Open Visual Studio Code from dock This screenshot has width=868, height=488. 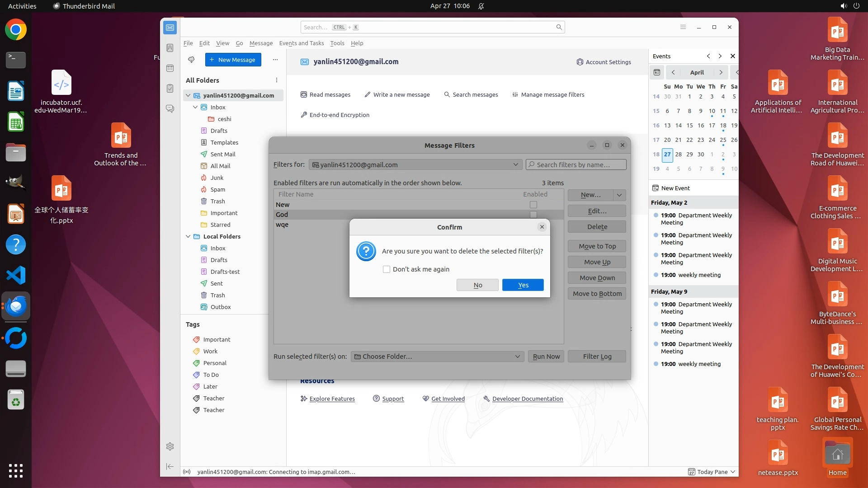[16, 275]
